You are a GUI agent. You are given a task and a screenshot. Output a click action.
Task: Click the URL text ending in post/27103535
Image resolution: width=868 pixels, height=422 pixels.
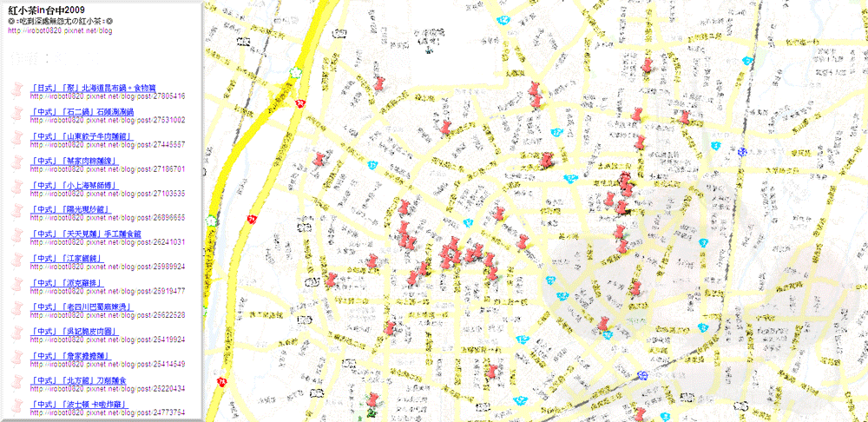pyautogui.click(x=108, y=194)
